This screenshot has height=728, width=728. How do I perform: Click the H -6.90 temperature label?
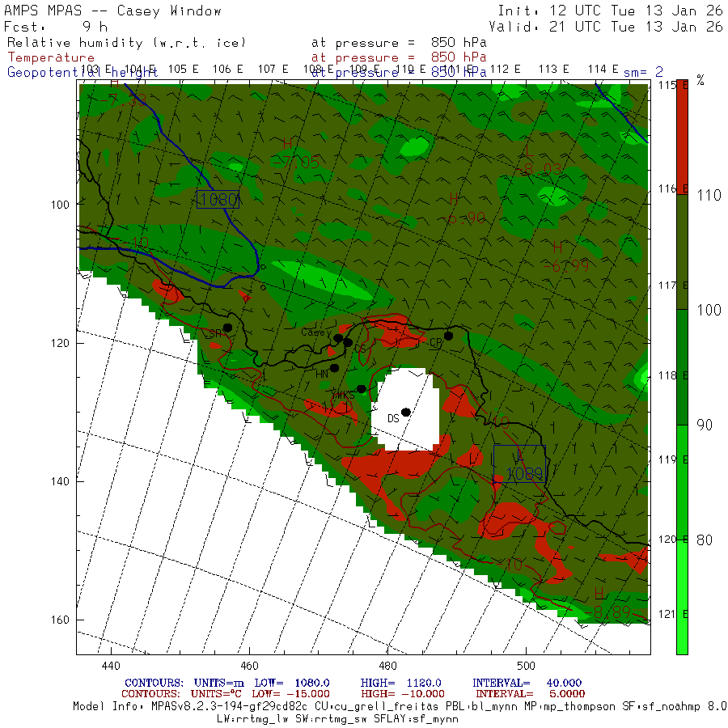[x=463, y=209]
